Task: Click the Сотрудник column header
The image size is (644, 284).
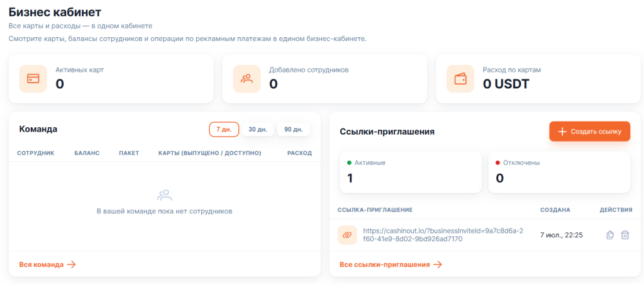Action: 36,153
